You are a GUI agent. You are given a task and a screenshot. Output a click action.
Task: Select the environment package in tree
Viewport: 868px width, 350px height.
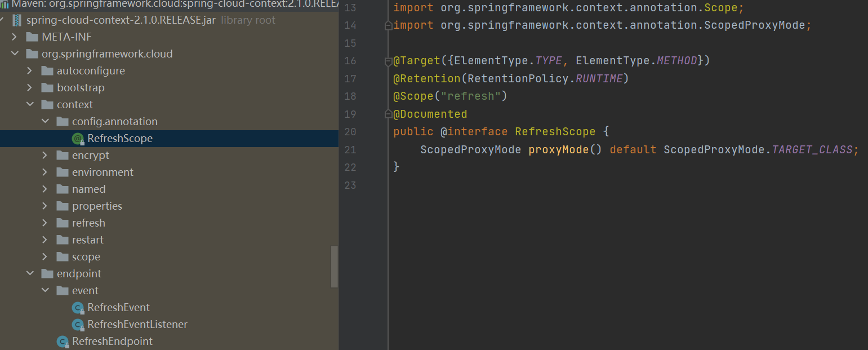coord(103,172)
